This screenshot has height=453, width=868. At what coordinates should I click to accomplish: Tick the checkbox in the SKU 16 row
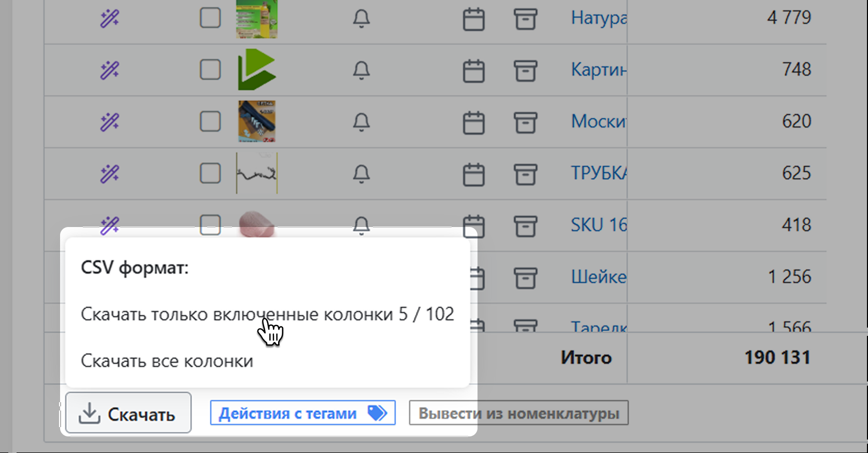pyautogui.click(x=210, y=225)
